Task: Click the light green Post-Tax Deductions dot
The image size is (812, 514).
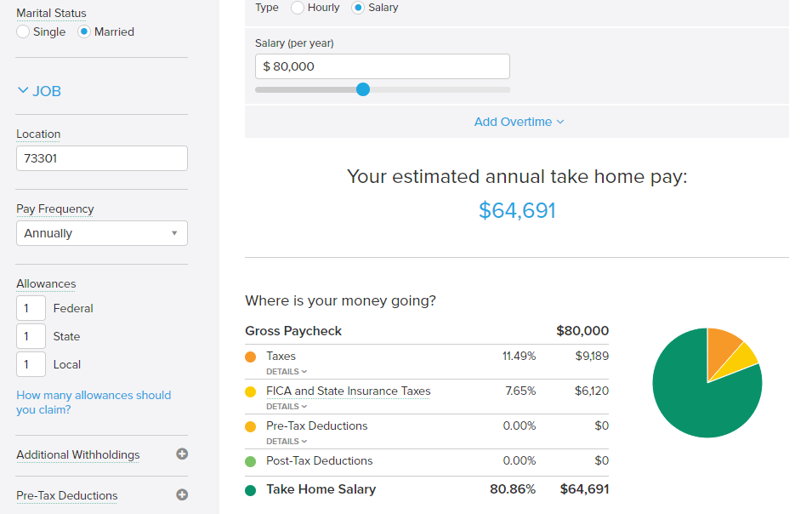Action: click(x=251, y=461)
